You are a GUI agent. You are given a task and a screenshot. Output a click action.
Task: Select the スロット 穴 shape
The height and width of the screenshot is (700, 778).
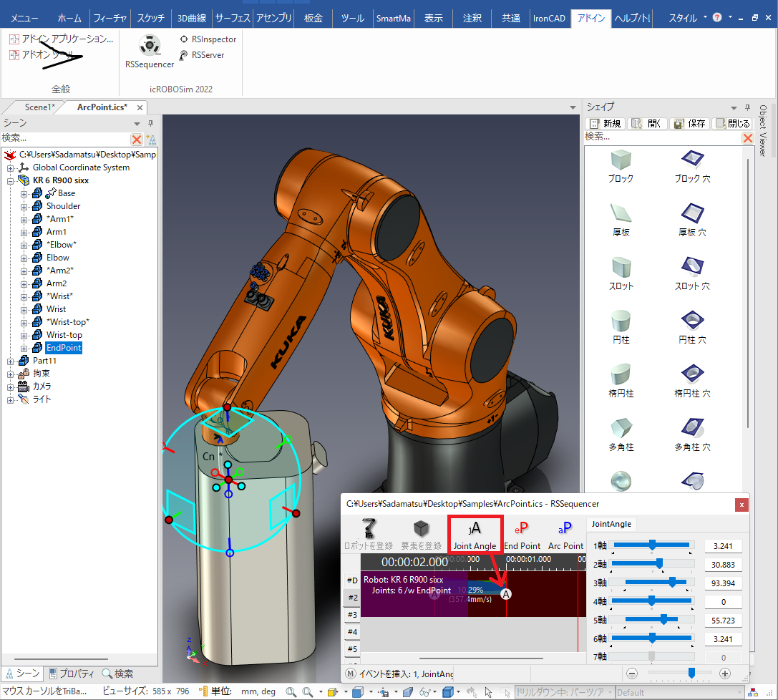(x=692, y=273)
